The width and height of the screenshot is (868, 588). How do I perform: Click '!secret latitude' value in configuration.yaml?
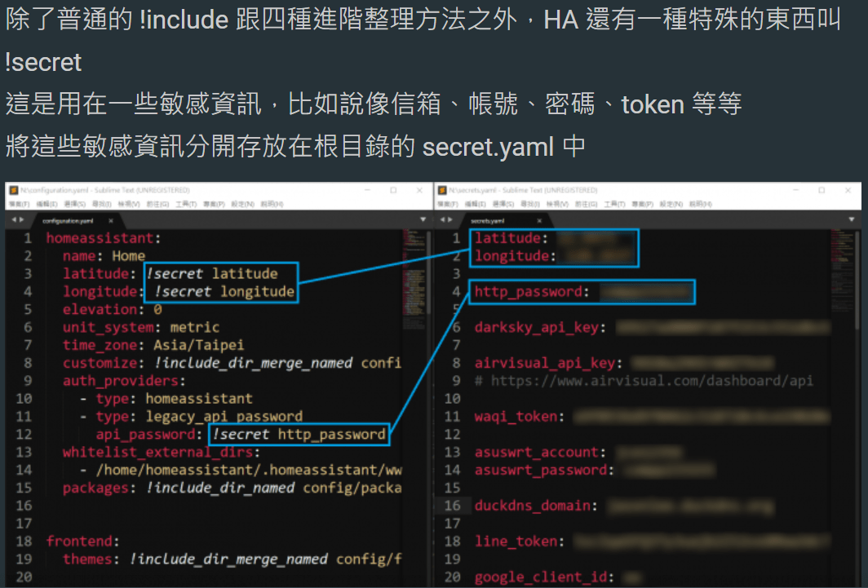point(213,274)
